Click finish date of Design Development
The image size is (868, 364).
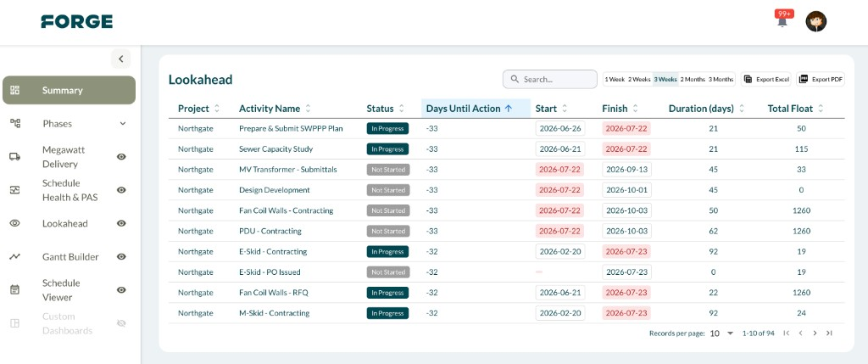626,190
